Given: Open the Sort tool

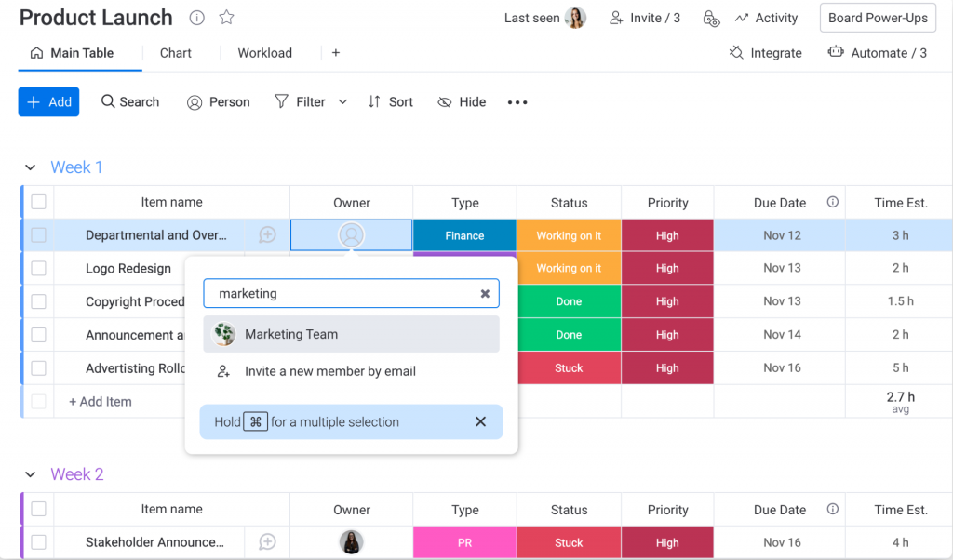Looking at the screenshot, I should (x=390, y=101).
